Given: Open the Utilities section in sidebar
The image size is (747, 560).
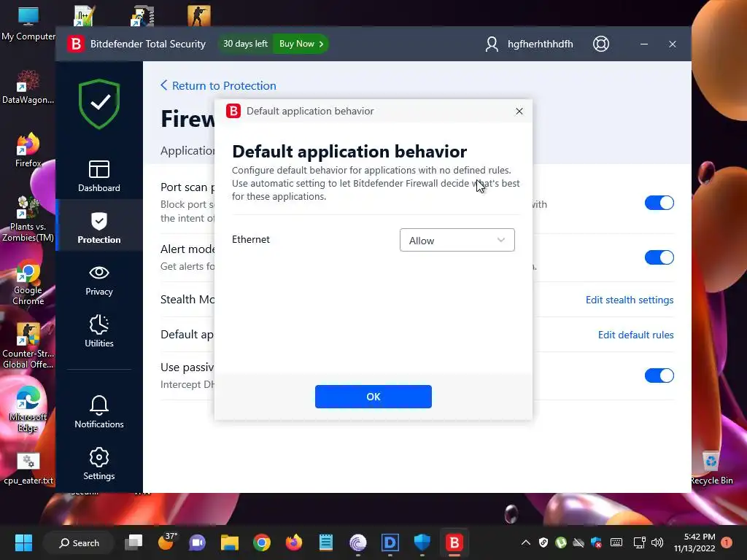Looking at the screenshot, I should tap(99, 332).
